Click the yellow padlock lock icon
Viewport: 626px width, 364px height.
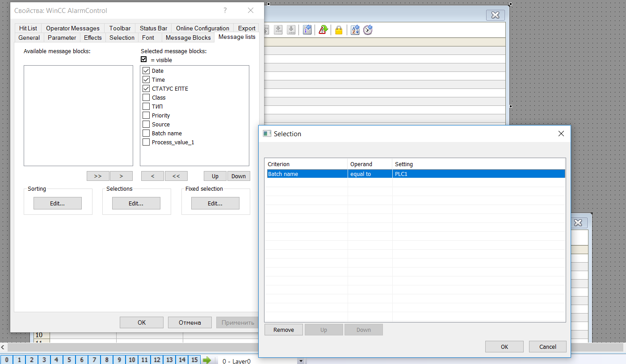(x=339, y=30)
